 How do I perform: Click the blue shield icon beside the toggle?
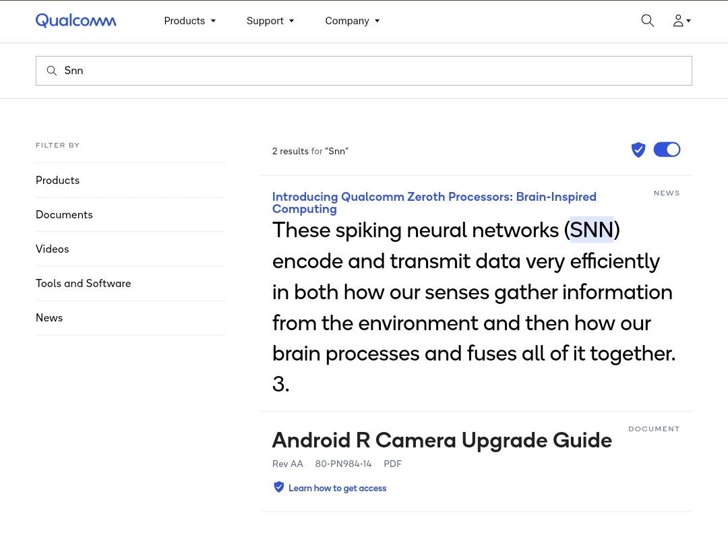[638, 150]
